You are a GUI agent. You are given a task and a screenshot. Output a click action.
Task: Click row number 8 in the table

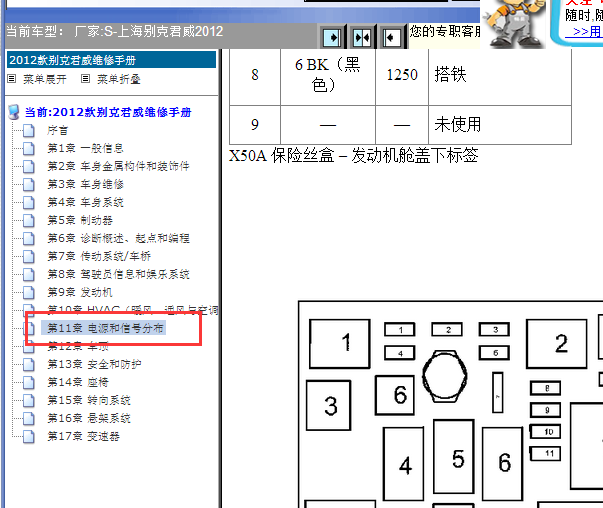coord(255,75)
